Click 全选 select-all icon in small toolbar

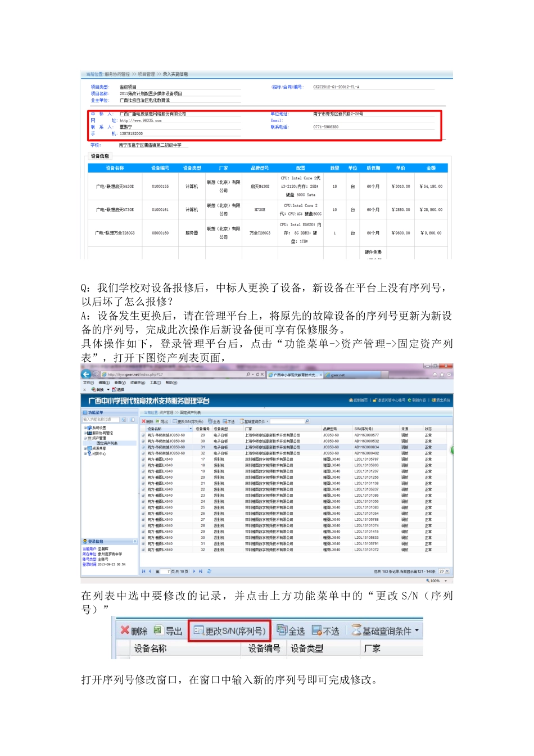210,421
